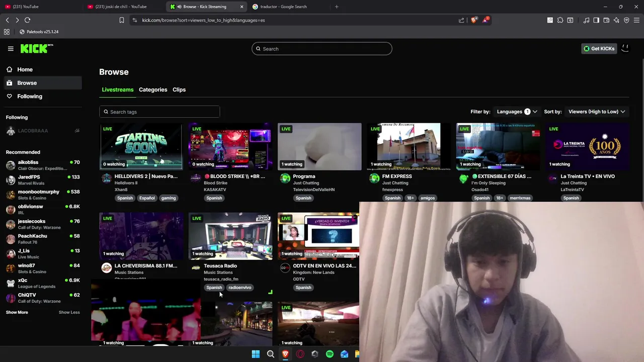This screenshot has height=362, width=644.
Task: Open the Kick user profile avatar menu
Action: (x=625, y=48)
